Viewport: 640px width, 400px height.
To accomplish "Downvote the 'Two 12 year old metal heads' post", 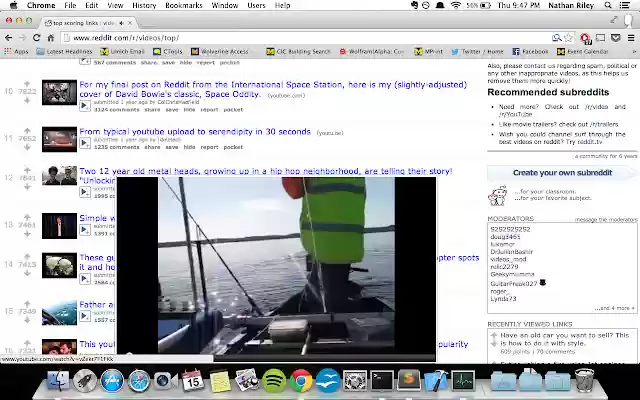I will coord(27,187).
